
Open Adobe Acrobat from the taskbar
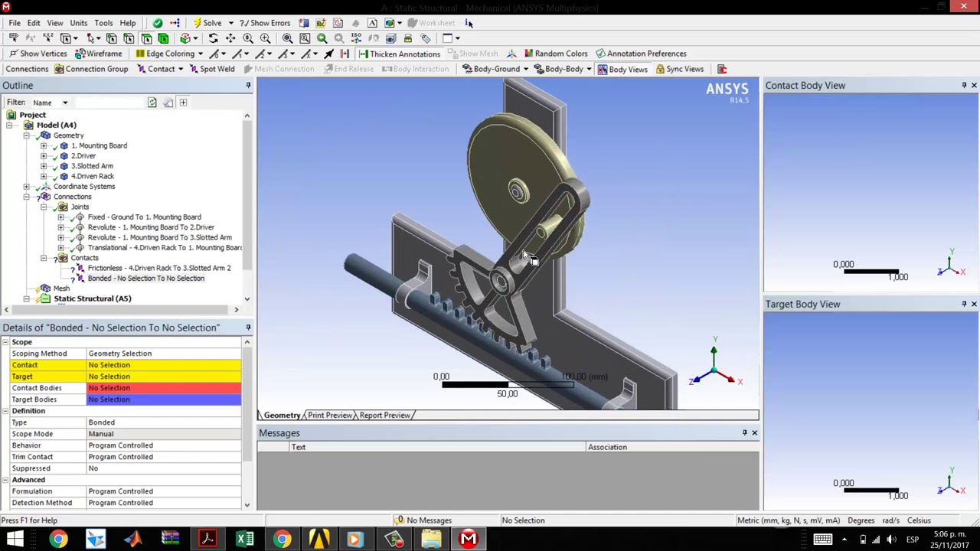click(x=207, y=540)
